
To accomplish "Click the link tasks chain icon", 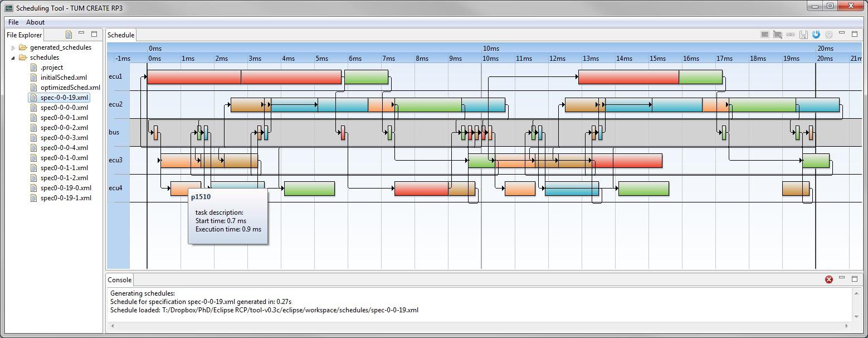I will pyautogui.click(x=790, y=35).
